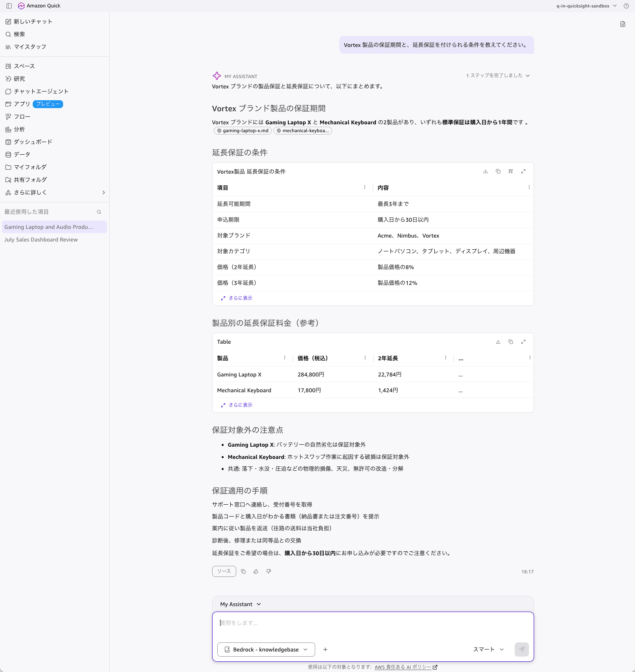635x672 pixels.
Task: Open 項目 column options menu
Action: pos(364,187)
